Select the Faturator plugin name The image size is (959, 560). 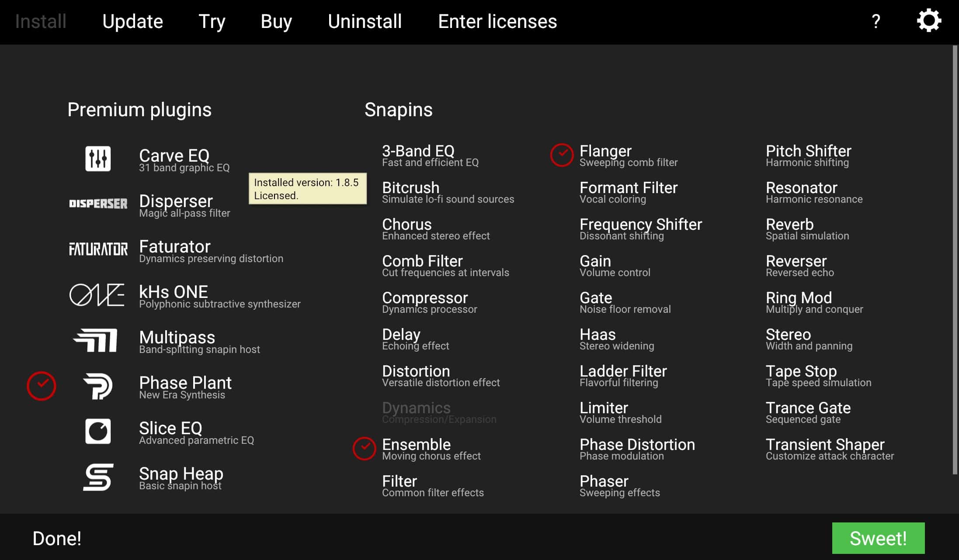(x=174, y=246)
